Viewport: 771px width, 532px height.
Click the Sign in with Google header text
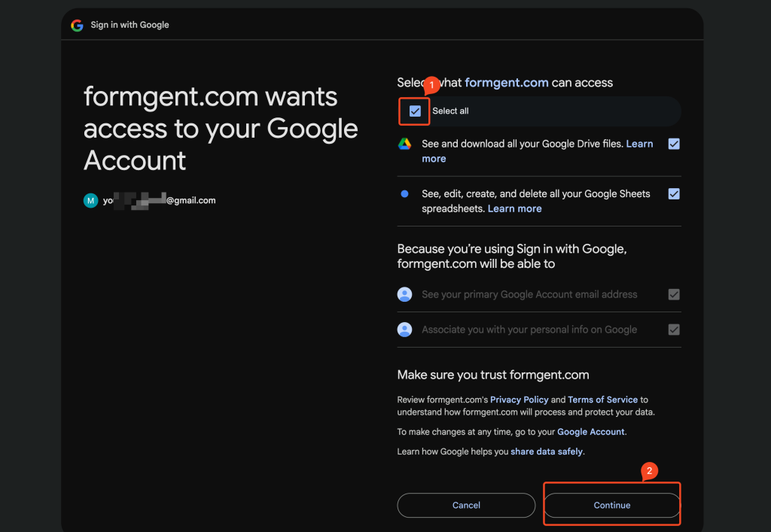coord(130,25)
